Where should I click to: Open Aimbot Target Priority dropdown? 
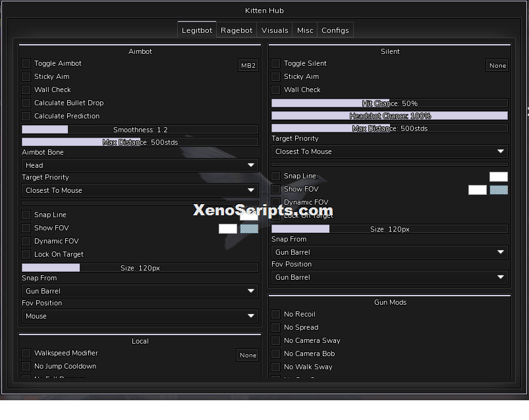coord(140,190)
